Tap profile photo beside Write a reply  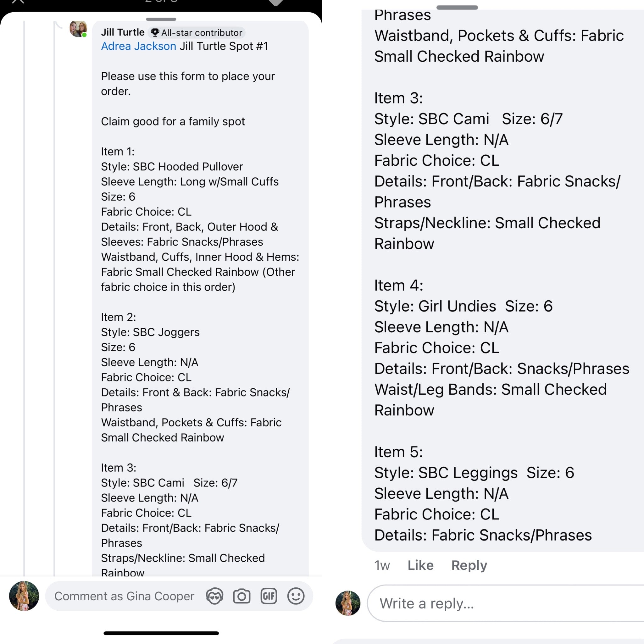pyautogui.click(x=348, y=603)
